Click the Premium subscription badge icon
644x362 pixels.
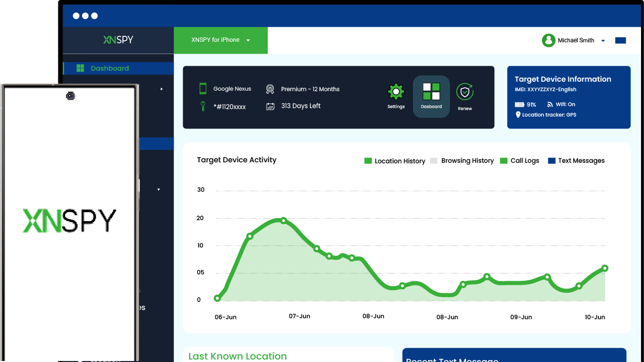(270, 89)
